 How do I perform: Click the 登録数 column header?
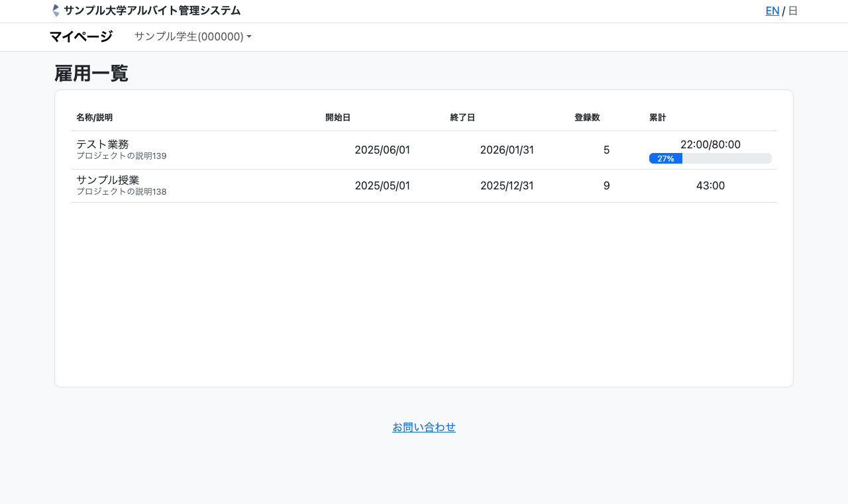point(586,117)
